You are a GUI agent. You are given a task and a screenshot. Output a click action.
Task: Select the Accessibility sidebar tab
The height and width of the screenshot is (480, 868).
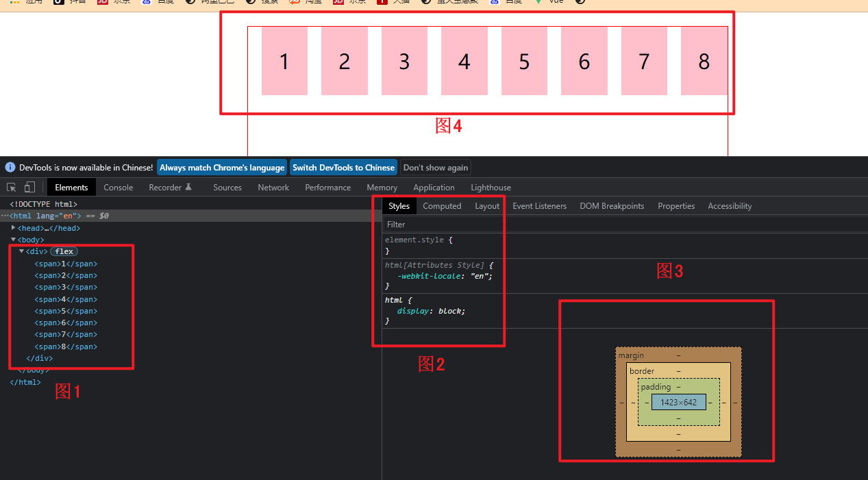tap(730, 205)
